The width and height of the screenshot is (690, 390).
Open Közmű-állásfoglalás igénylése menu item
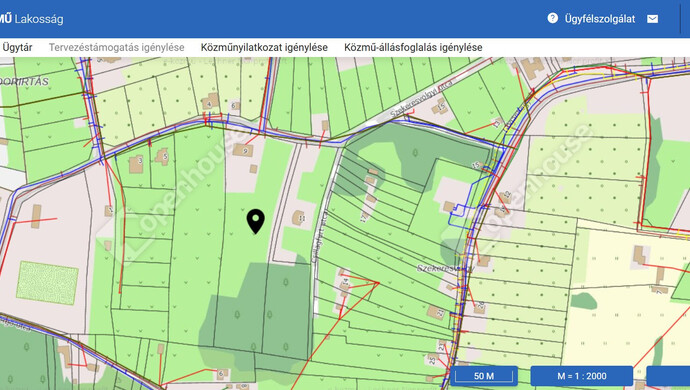[413, 47]
